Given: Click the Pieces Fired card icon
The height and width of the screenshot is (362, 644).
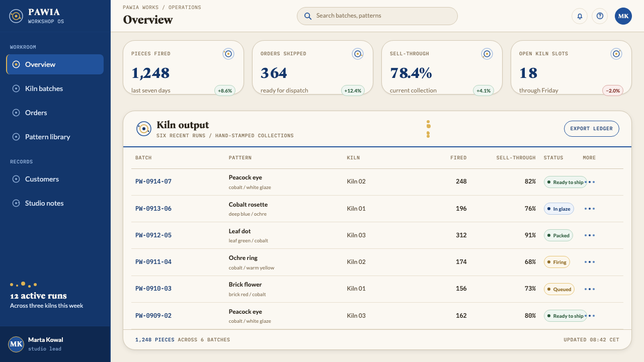Looking at the screenshot, I should pos(228,54).
